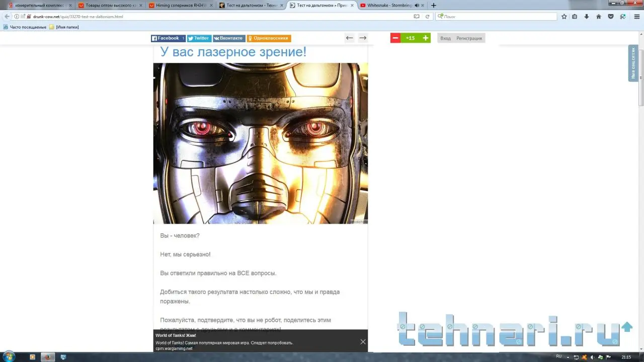Click the cpm.wargaming.net ad address
644x362 pixels.
click(x=174, y=348)
